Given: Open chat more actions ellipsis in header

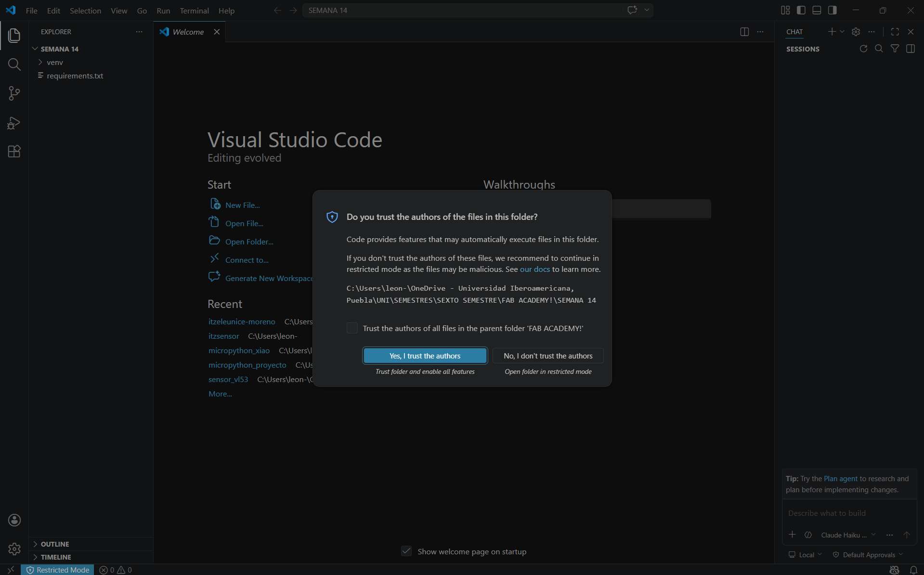Looking at the screenshot, I should pos(872,32).
